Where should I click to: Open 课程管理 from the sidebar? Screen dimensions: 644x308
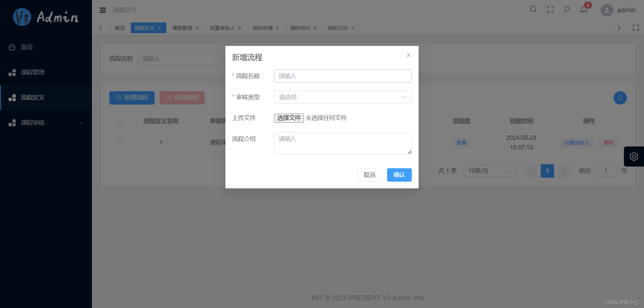pos(34,72)
